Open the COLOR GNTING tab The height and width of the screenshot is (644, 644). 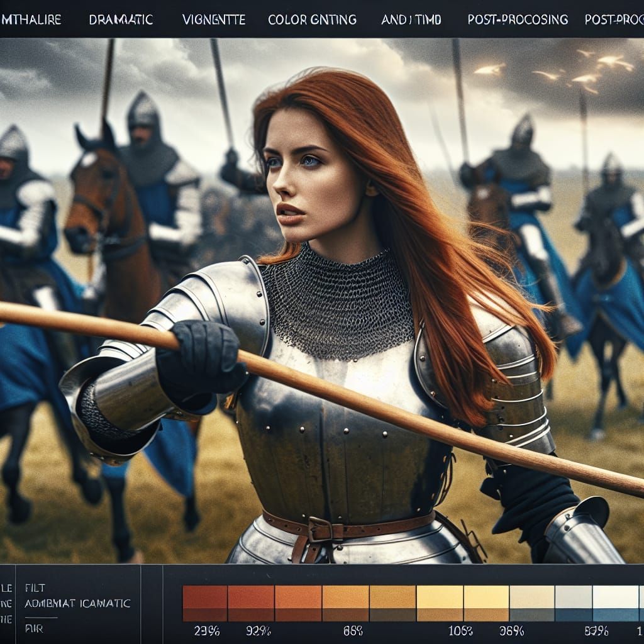click(x=312, y=19)
